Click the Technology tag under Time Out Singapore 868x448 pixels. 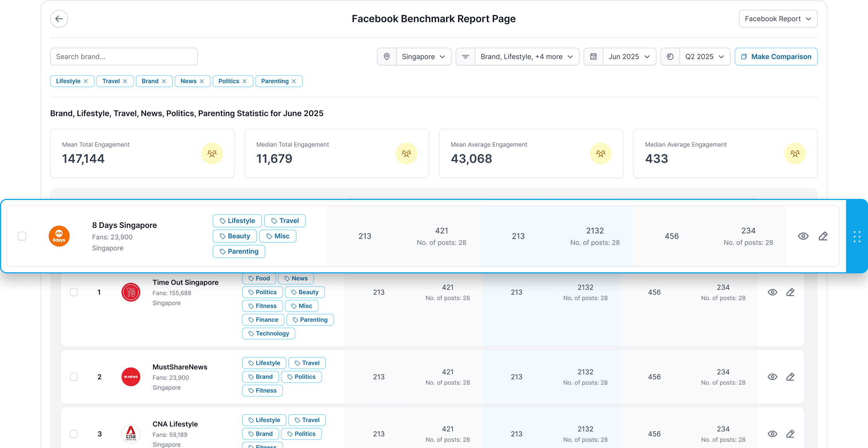click(268, 333)
